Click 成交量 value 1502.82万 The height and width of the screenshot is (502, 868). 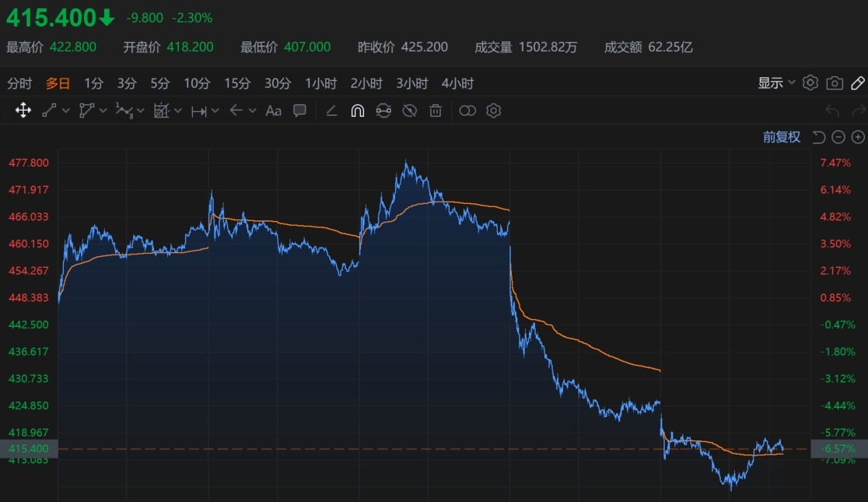[x=548, y=47]
